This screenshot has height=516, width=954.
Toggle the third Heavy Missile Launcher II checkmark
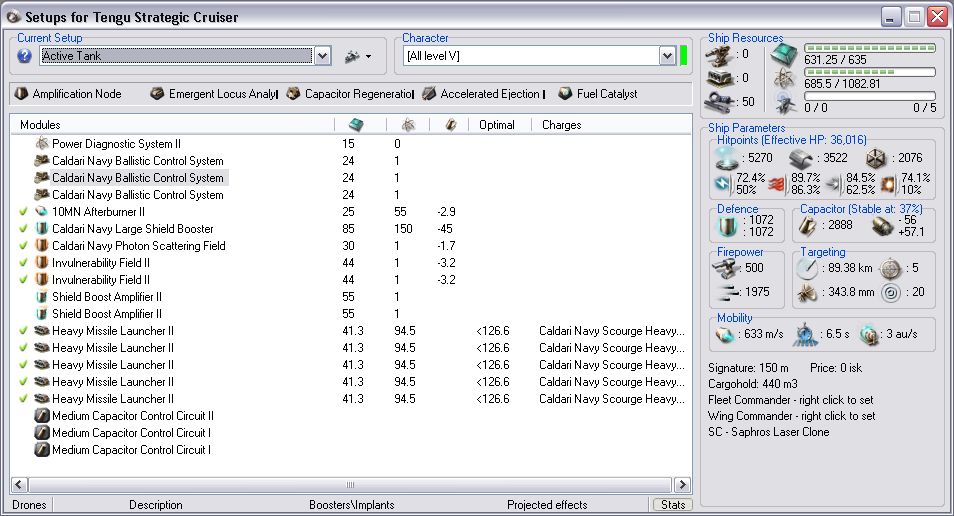tap(23, 365)
